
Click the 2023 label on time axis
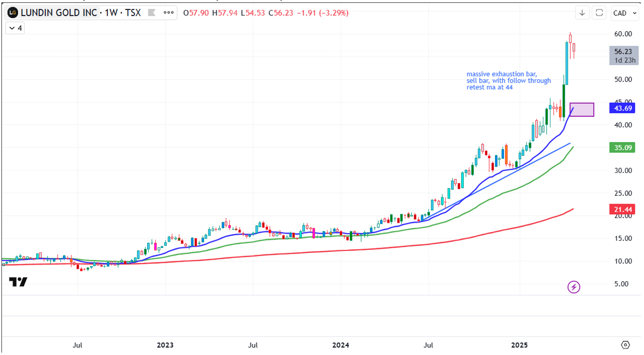point(165,345)
